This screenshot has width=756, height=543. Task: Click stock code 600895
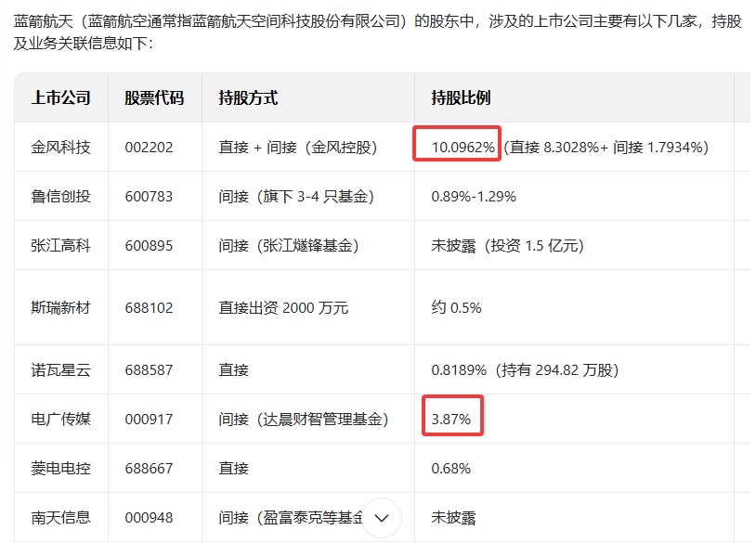[x=149, y=246]
